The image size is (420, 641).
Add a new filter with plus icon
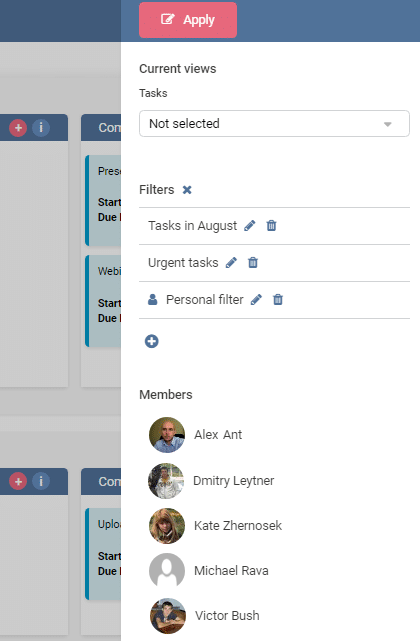click(152, 341)
